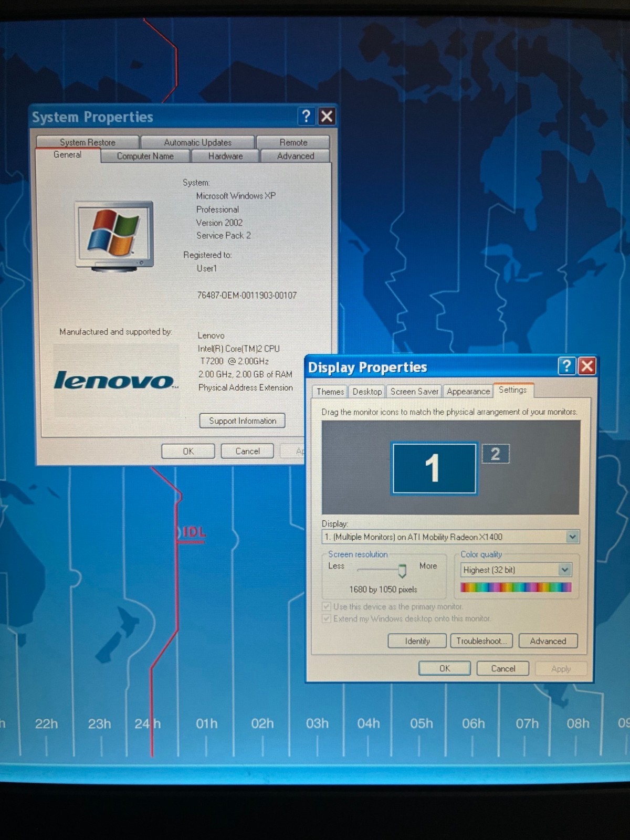The height and width of the screenshot is (840, 630).
Task: Open the Screen Saver tab
Action: (x=414, y=392)
